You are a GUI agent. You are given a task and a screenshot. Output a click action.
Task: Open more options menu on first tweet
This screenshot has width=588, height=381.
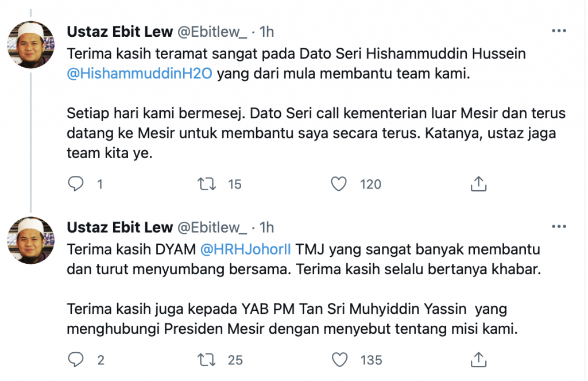tap(560, 31)
